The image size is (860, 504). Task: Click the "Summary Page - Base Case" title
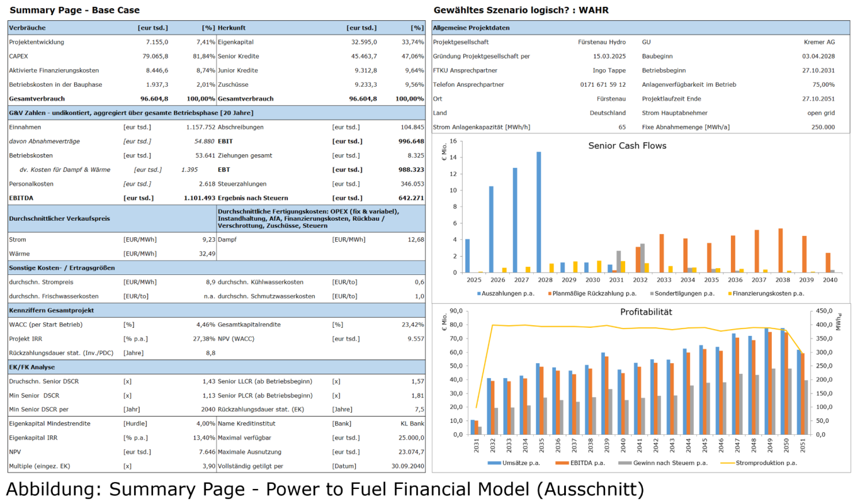click(x=76, y=10)
